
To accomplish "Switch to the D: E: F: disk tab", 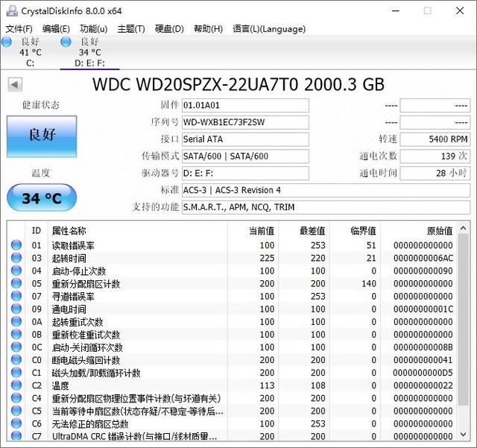I will click(89, 52).
